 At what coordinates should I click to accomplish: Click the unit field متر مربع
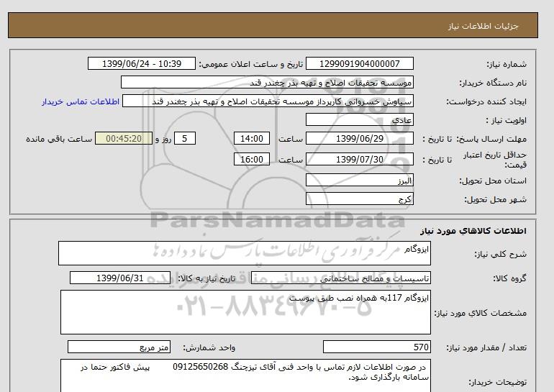click(119, 347)
